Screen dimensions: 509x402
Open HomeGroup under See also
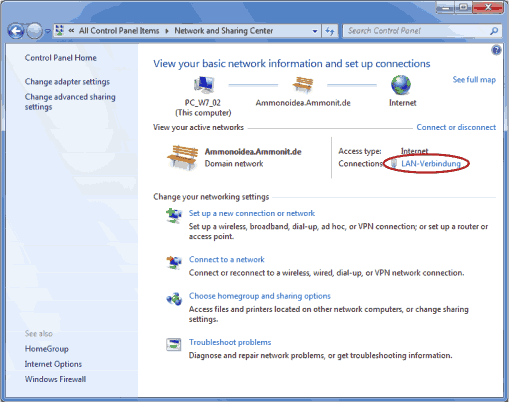click(47, 349)
